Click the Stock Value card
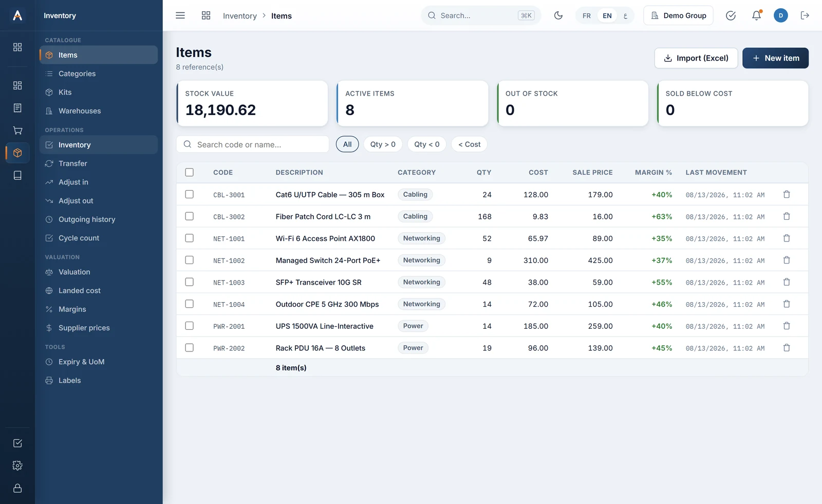 [x=252, y=103]
